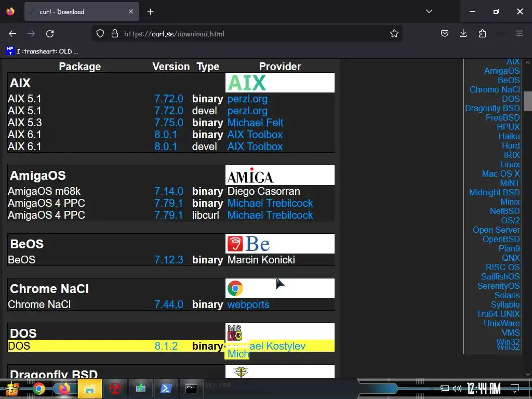Reload the curl download page
The image size is (532, 399).
point(50,34)
